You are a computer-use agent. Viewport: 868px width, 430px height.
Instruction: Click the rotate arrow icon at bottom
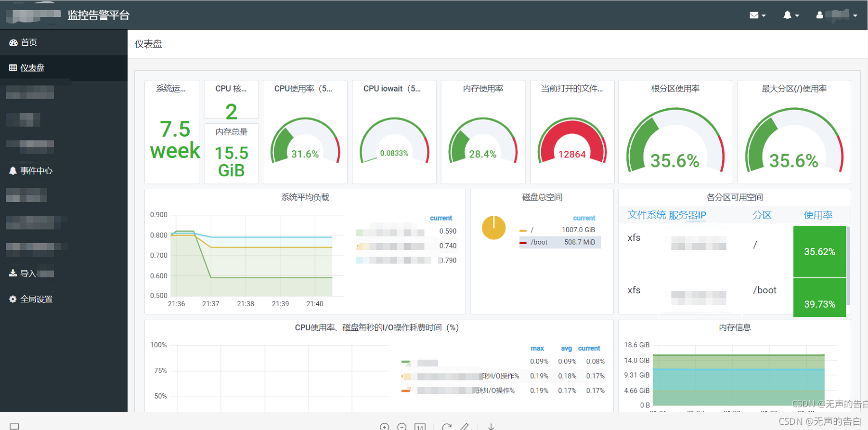[x=447, y=427]
